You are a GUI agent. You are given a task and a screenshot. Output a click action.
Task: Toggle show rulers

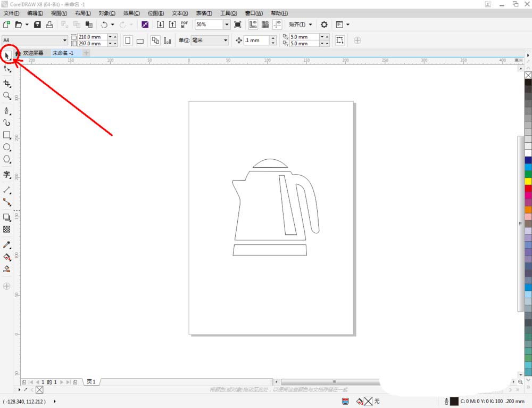(253, 25)
